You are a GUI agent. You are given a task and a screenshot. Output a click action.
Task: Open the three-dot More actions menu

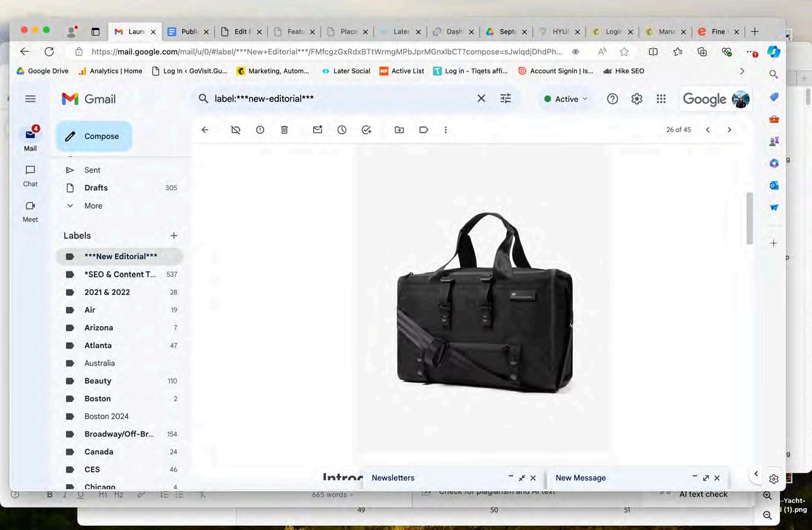click(446, 130)
